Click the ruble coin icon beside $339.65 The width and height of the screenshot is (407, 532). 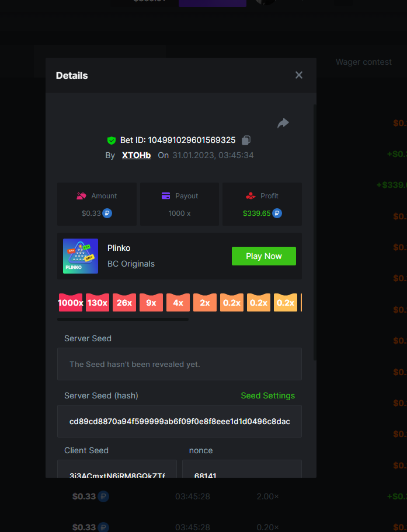277,213
